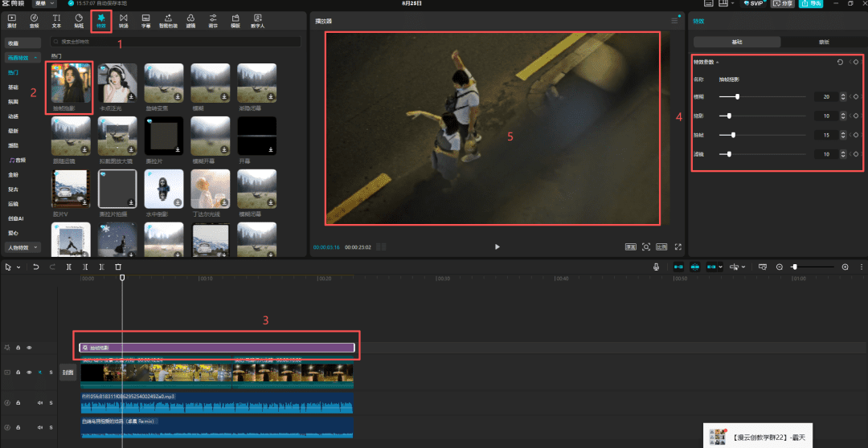The width and height of the screenshot is (868, 448).
Task: Click the microphone record icon above timeline
Action: coord(656,267)
